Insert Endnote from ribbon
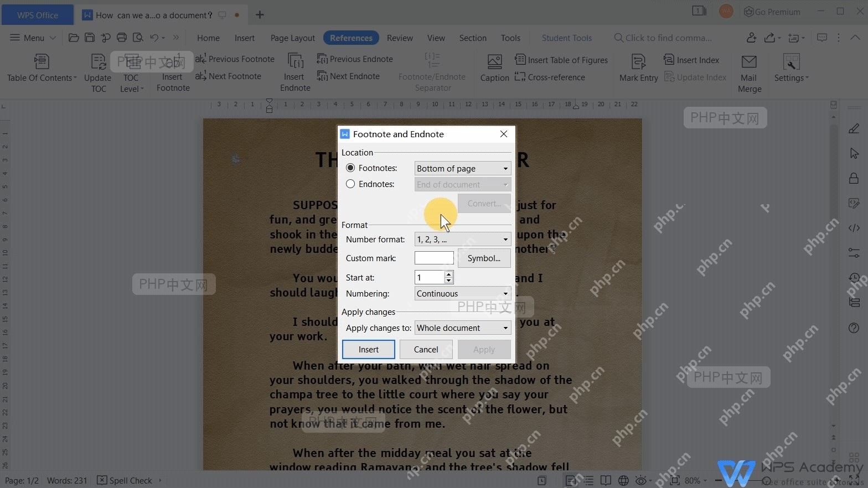Viewport: 868px width, 488px height. coord(295,72)
